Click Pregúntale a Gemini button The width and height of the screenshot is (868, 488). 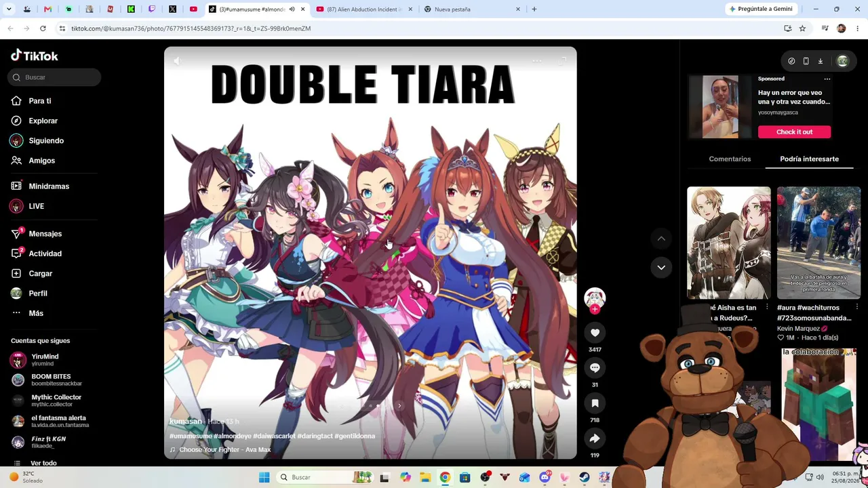coord(761,9)
